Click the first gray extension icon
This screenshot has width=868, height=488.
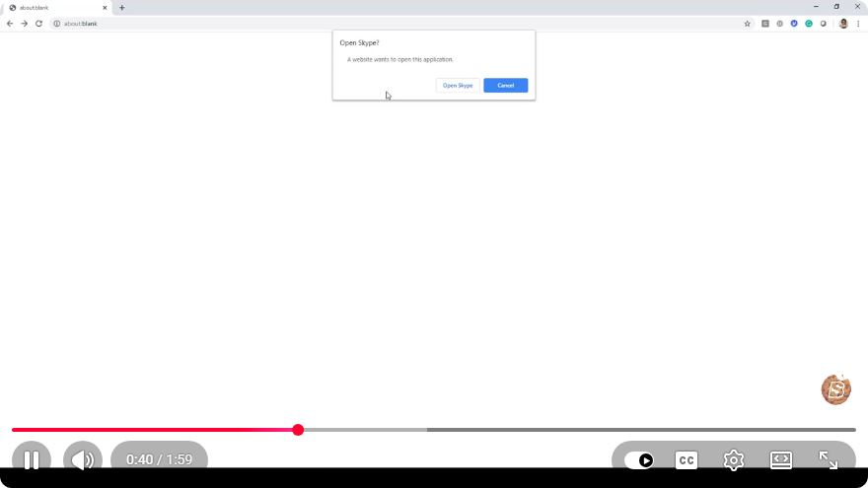(x=765, y=24)
